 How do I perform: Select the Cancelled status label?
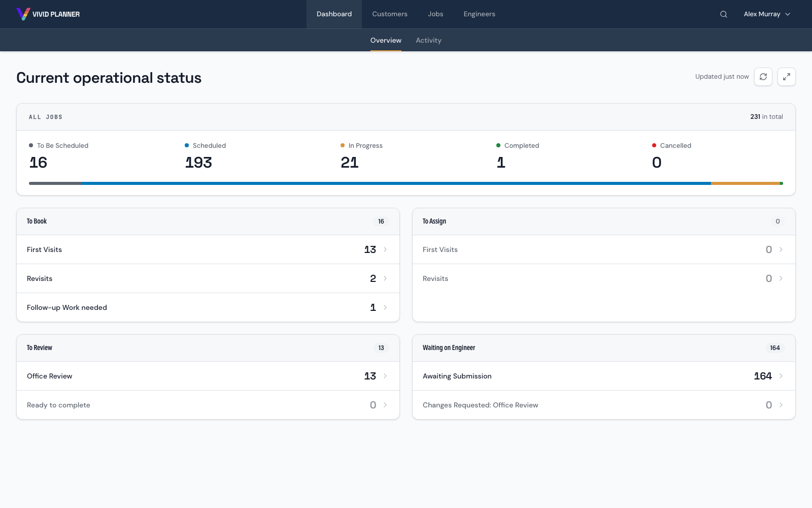(675, 145)
